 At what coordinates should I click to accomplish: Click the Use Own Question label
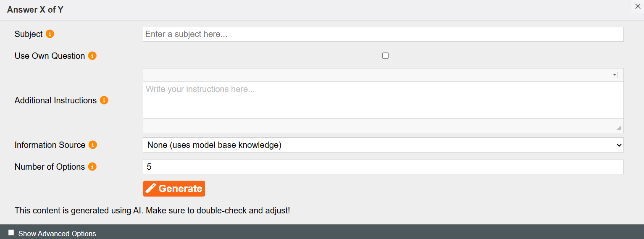[50, 56]
